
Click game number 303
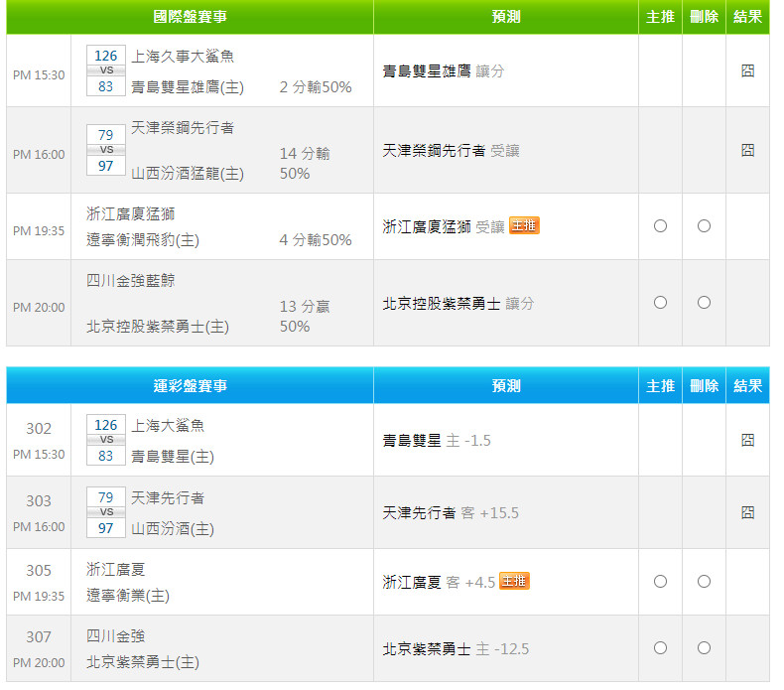(39, 500)
